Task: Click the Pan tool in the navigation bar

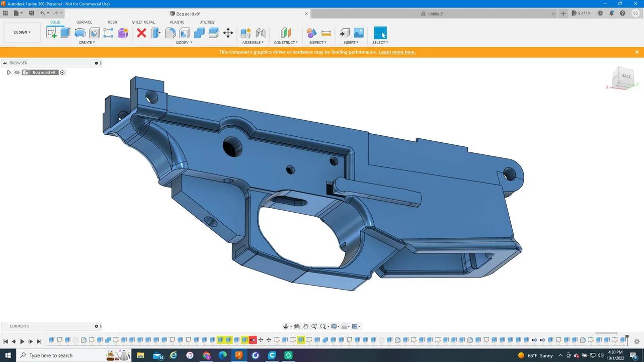Action: pyautogui.click(x=305, y=326)
